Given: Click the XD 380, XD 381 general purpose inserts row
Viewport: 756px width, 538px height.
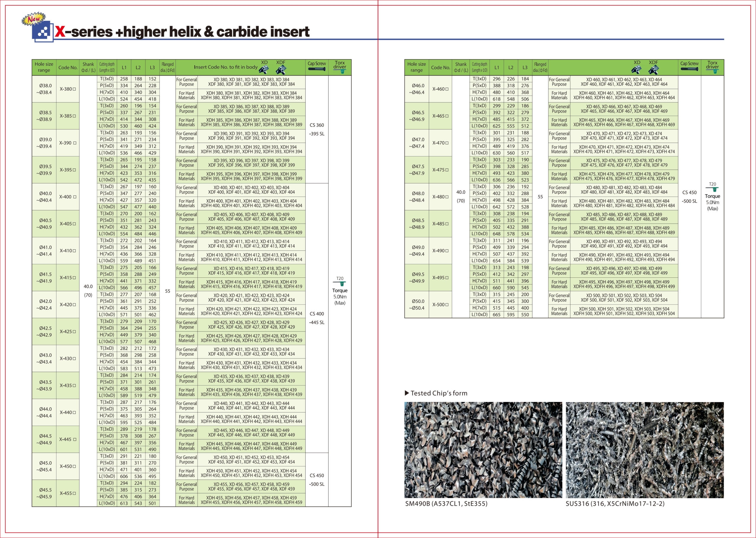Looking at the screenshot, I should tap(251, 82).
